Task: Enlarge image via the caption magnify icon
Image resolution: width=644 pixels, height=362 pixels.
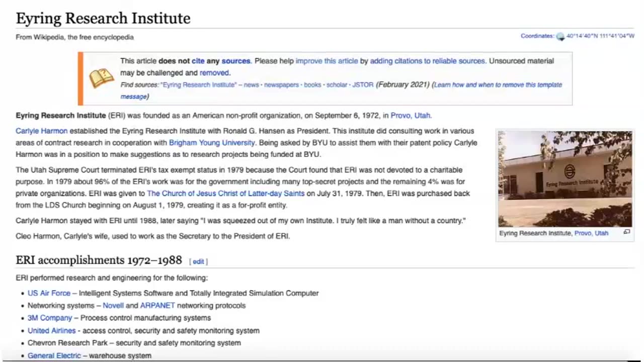Action: [626, 232]
